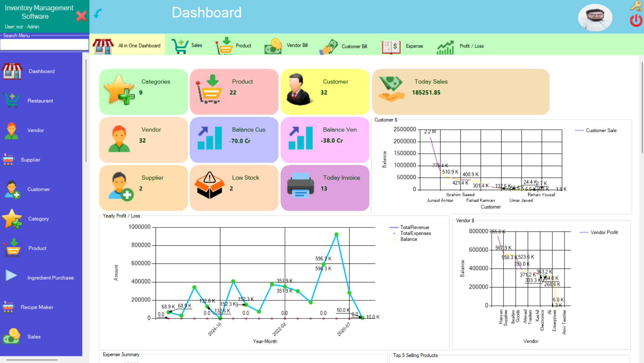
Task: Switch to the Profit / Loss tab
Action: point(460,46)
